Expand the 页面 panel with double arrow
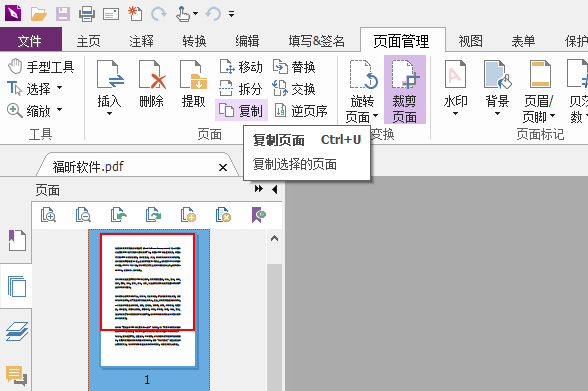 coord(258,189)
